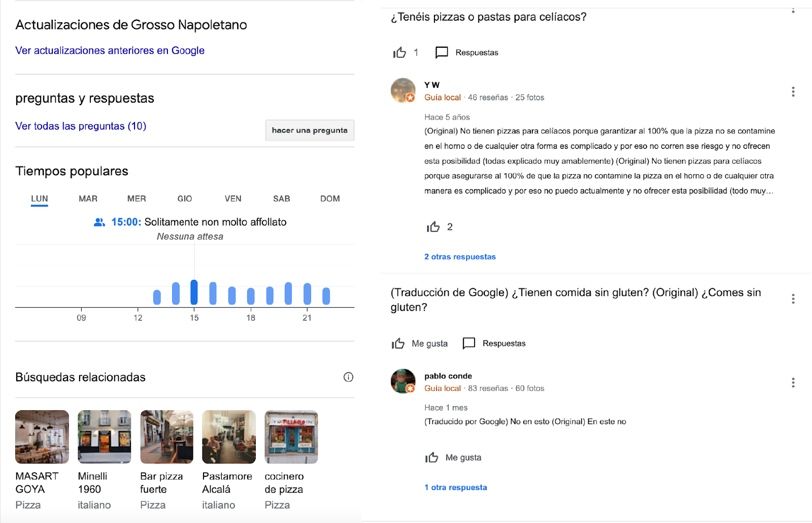The image size is (812, 523).
Task: Open the Pastamore Alcalá thumbnail
Action: tap(229, 437)
